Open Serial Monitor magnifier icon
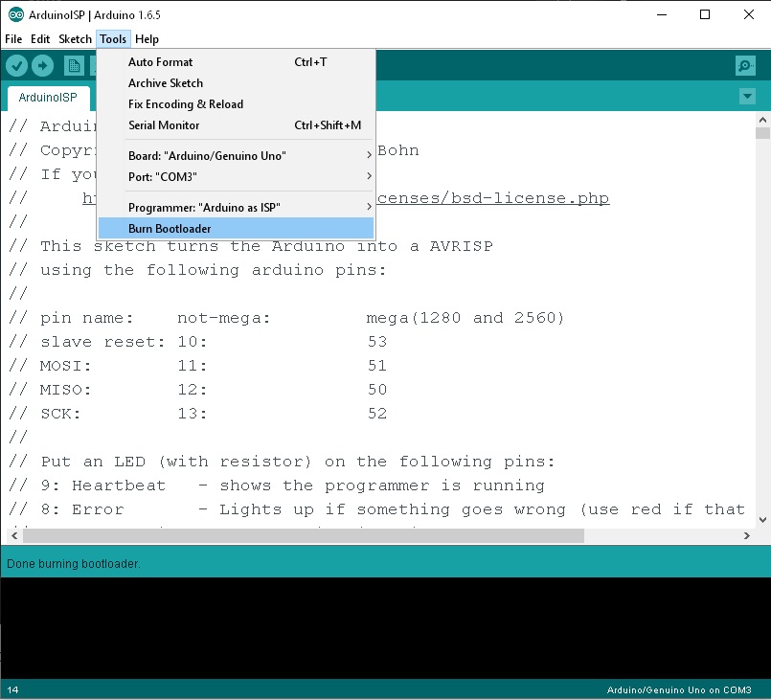Viewport: 771px width, 700px height. click(745, 65)
